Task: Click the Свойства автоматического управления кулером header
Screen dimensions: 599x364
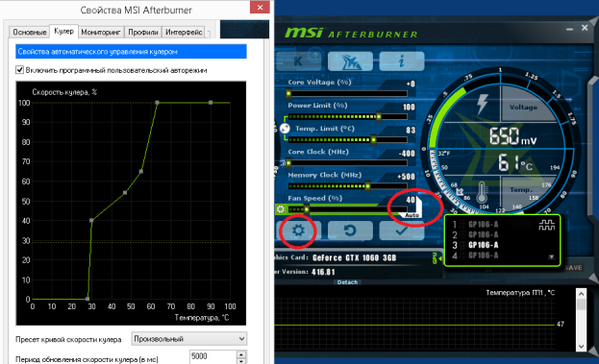Action: point(131,52)
